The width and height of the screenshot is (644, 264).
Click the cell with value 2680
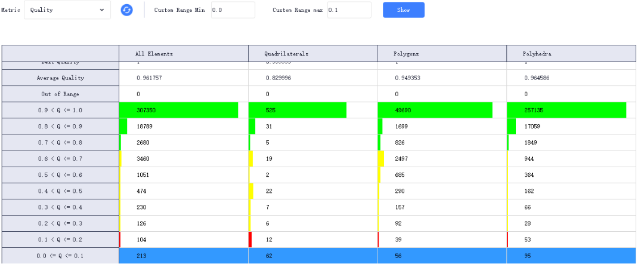click(x=184, y=142)
